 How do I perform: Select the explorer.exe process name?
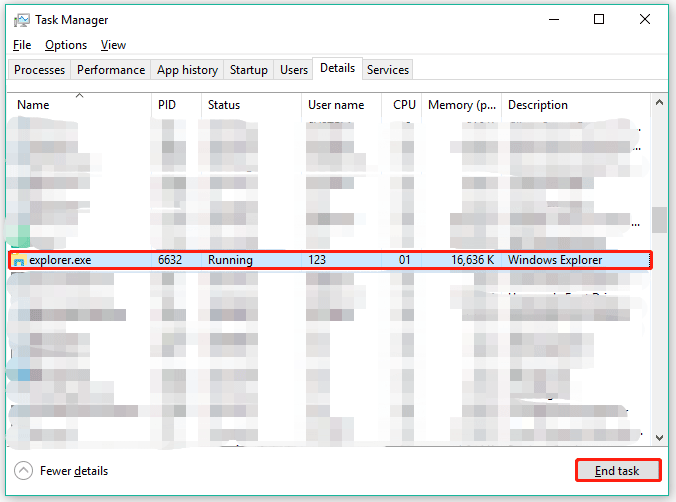point(60,260)
